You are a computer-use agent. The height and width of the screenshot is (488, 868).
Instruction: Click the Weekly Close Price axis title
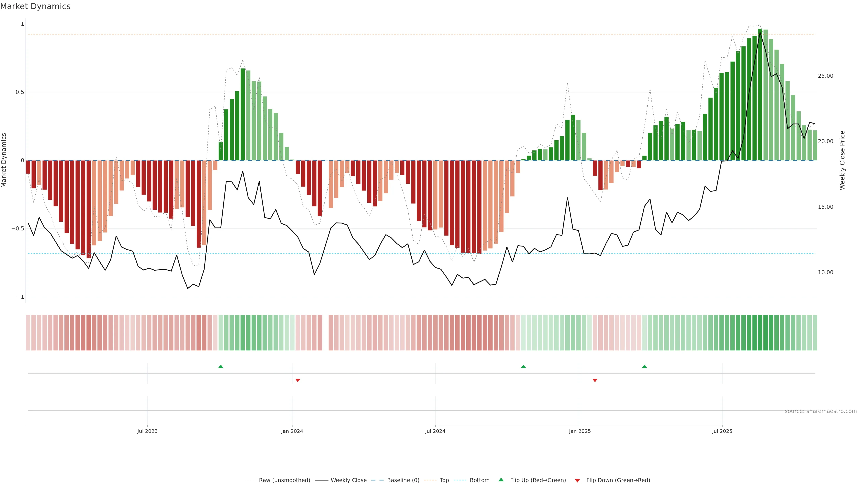[842, 160]
